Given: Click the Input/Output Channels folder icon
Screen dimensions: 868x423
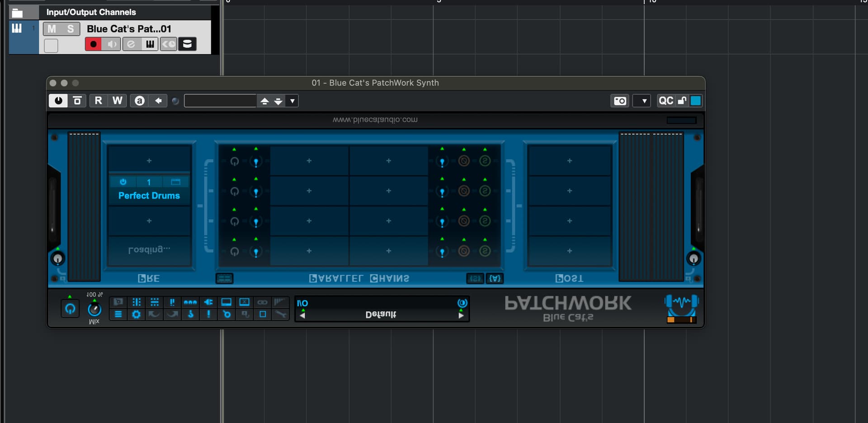Looking at the screenshot, I should tap(17, 13).
